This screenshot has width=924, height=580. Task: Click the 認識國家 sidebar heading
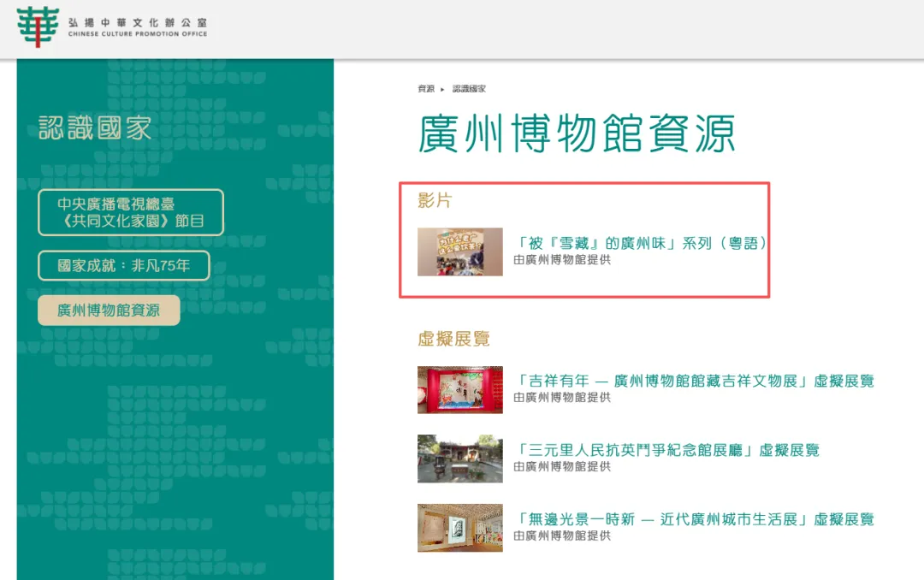[95, 128]
